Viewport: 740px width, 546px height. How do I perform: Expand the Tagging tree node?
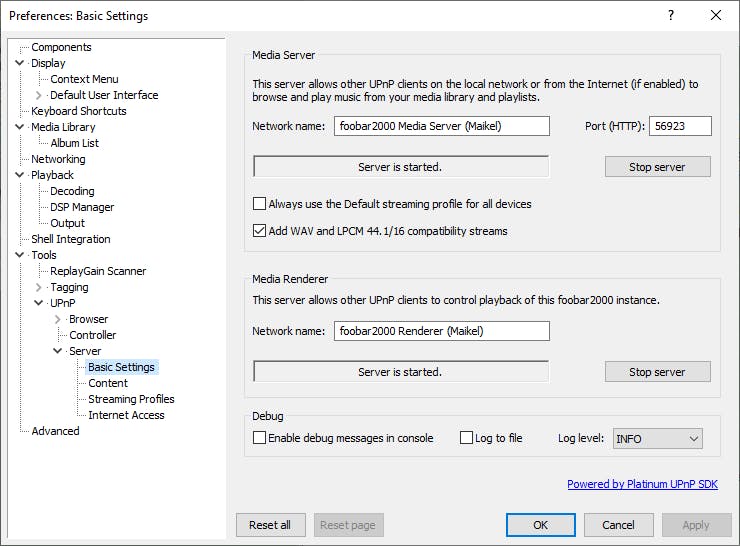[x=39, y=287]
